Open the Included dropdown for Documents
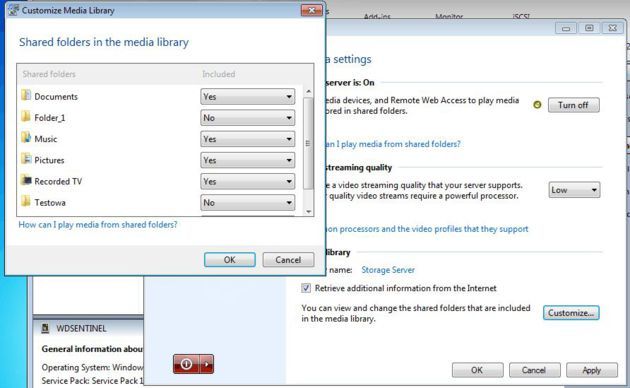The width and height of the screenshot is (630, 388). pos(248,97)
